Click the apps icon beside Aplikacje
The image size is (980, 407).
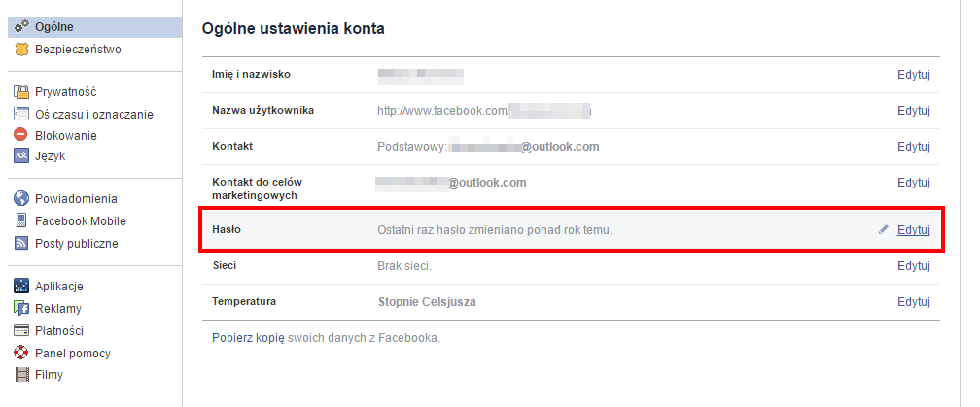(21, 286)
